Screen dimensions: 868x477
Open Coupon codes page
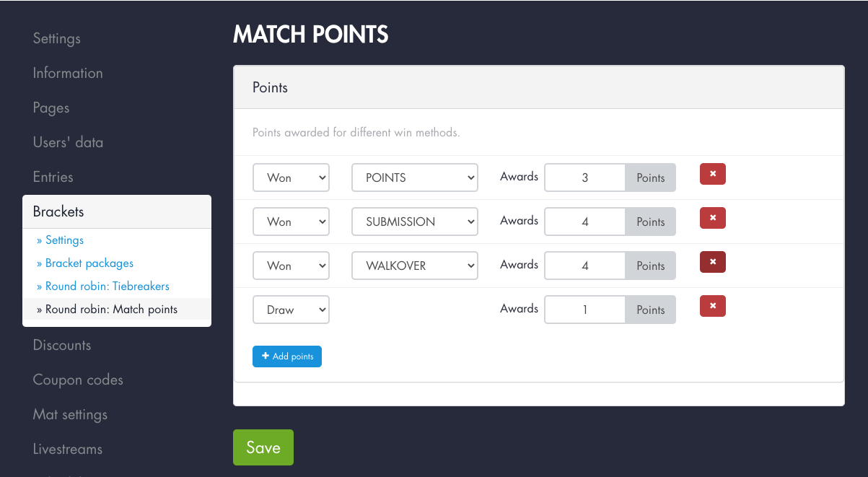click(78, 380)
